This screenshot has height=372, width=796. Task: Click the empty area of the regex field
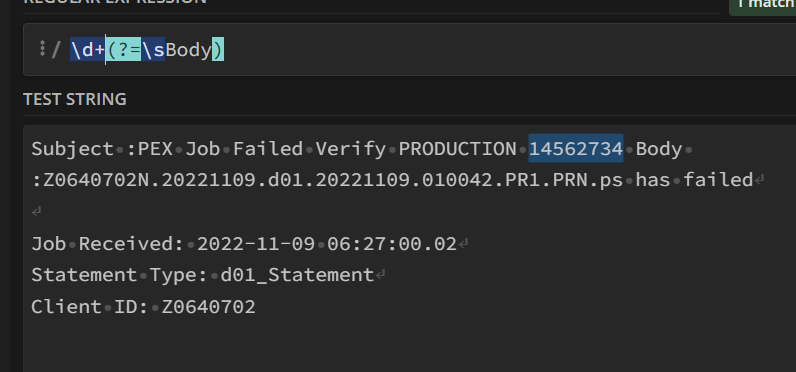(508, 49)
